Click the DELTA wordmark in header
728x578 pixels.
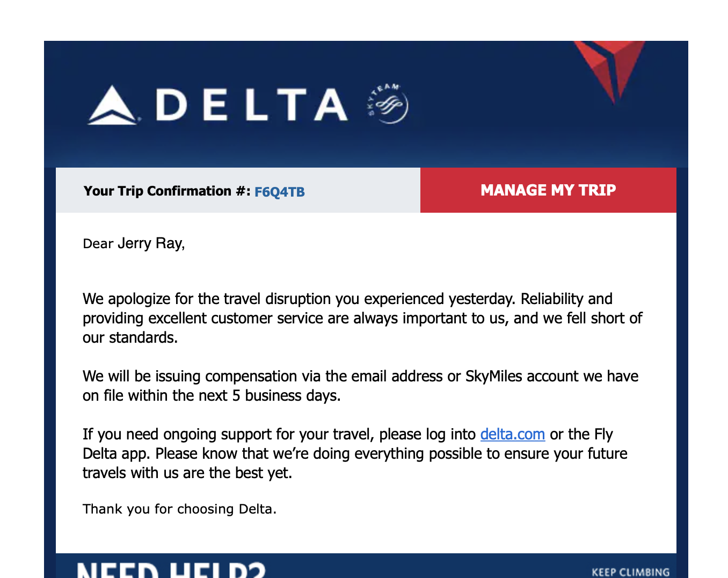(x=252, y=105)
